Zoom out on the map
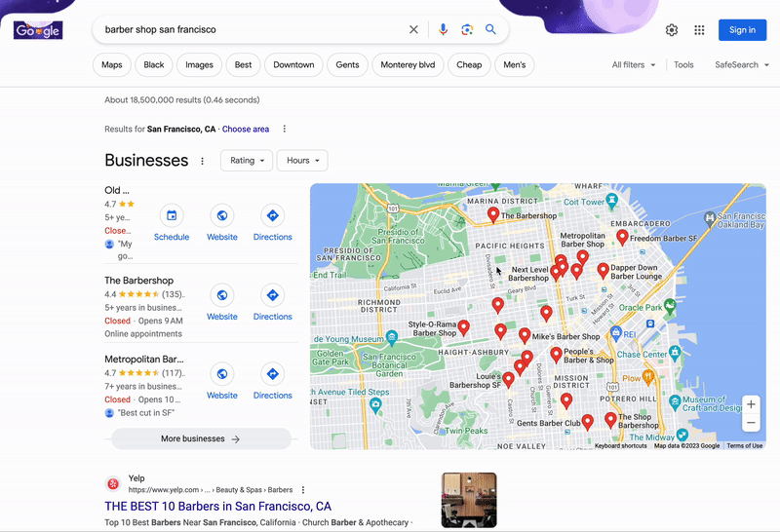The height and width of the screenshot is (532, 780). [751, 423]
